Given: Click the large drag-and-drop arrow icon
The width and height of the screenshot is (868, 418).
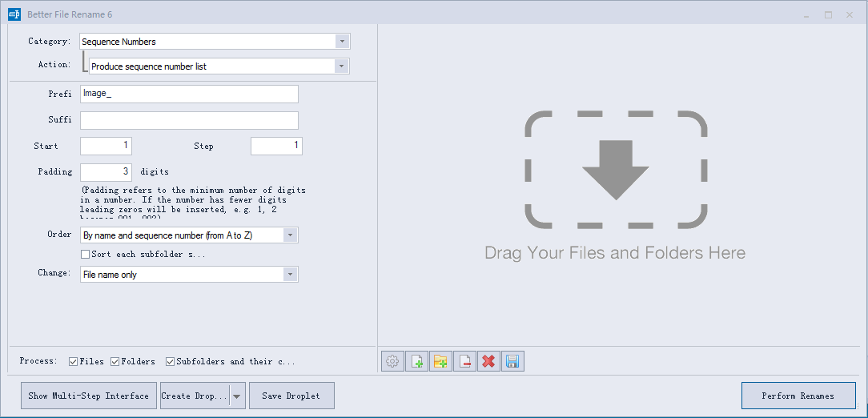Looking at the screenshot, I should (615, 170).
